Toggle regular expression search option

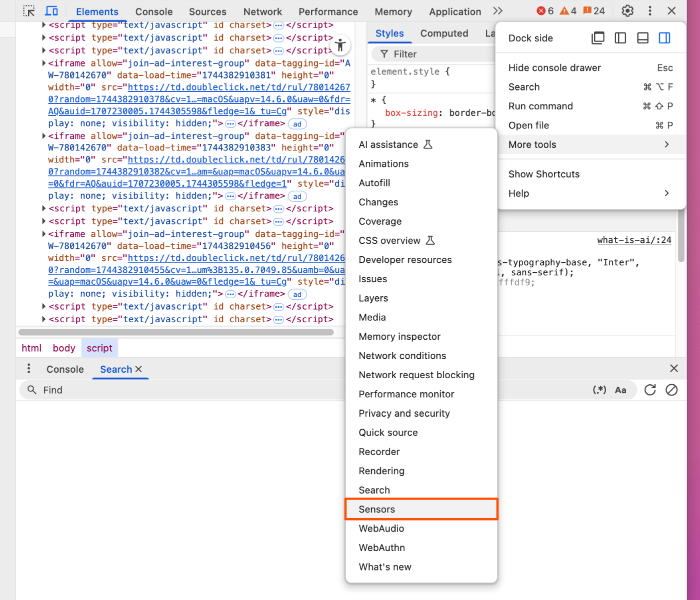click(x=599, y=390)
